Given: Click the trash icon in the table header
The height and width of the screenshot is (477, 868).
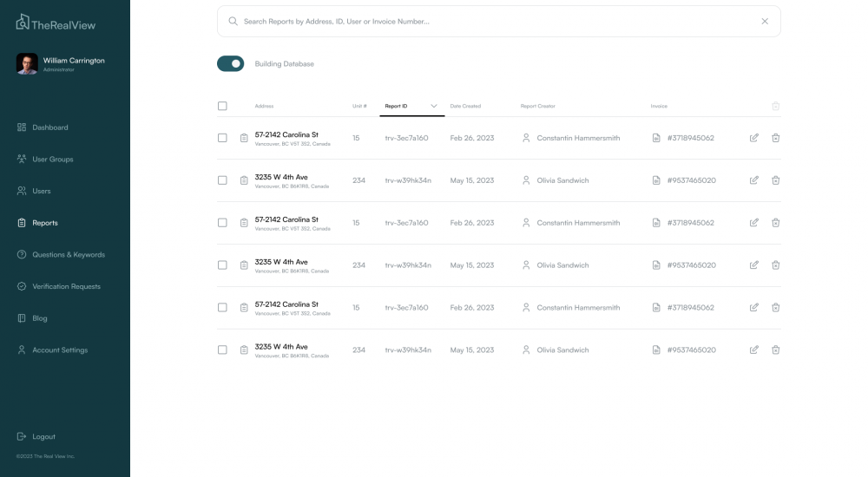Looking at the screenshot, I should pos(776,106).
